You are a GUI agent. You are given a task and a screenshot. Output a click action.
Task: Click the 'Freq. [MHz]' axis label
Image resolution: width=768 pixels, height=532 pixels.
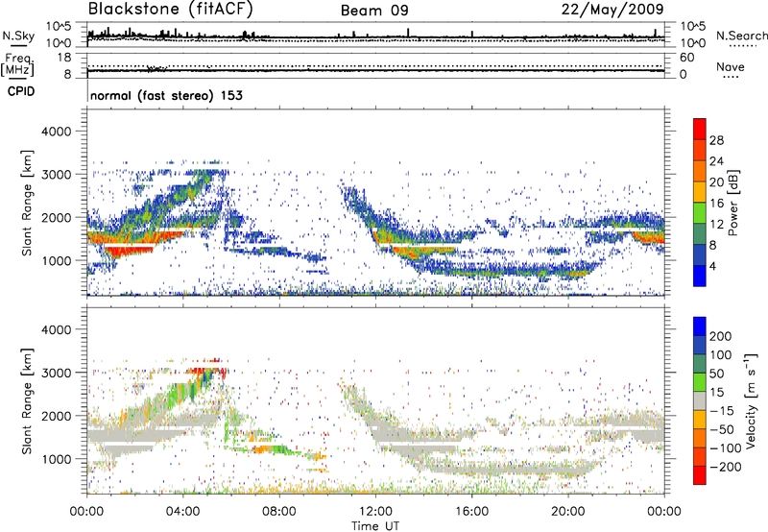[17, 65]
